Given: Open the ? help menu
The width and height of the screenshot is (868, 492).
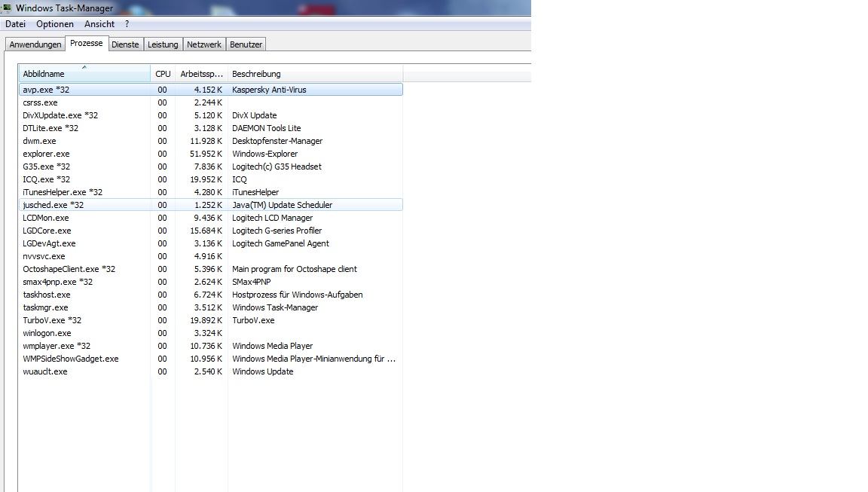Looking at the screenshot, I should point(127,24).
